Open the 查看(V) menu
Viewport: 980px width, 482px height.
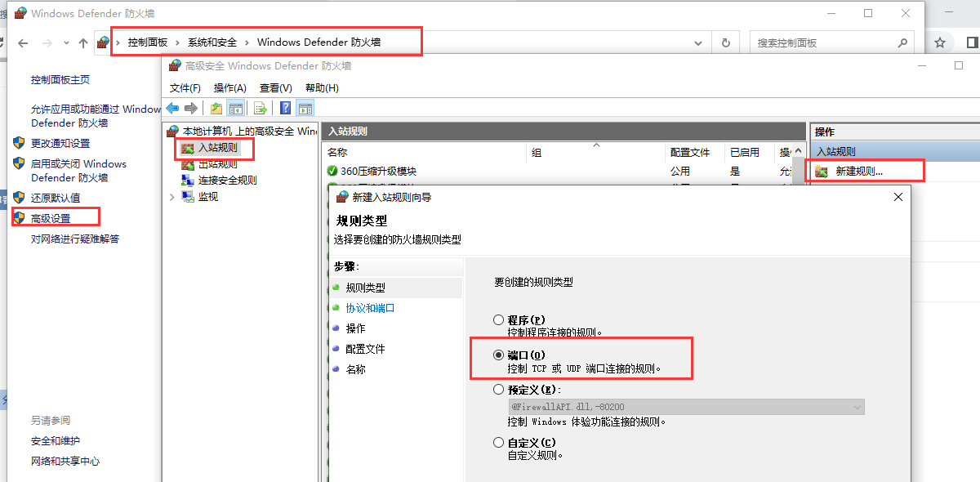click(x=276, y=88)
